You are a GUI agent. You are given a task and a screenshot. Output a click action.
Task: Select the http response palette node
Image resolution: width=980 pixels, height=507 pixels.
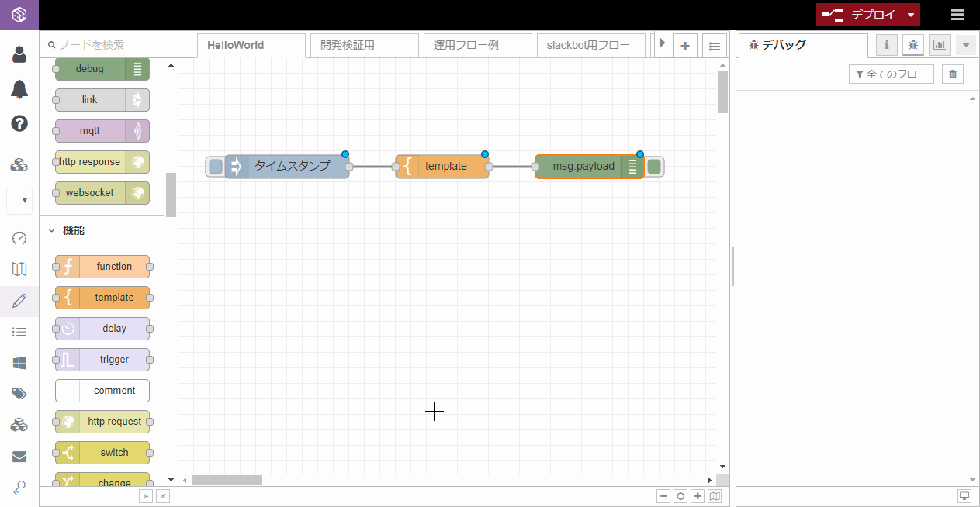tap(102, 162)
